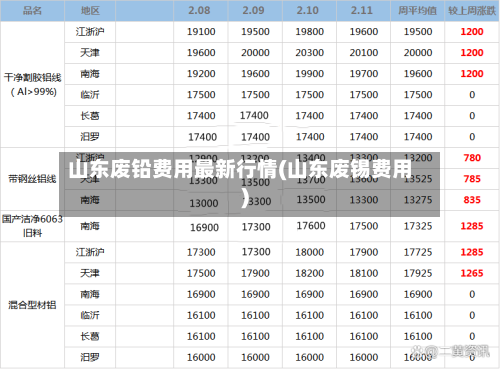Screen dimensions: 500x369
Task: Select the red 835 change value
Action: pos(472,200)
